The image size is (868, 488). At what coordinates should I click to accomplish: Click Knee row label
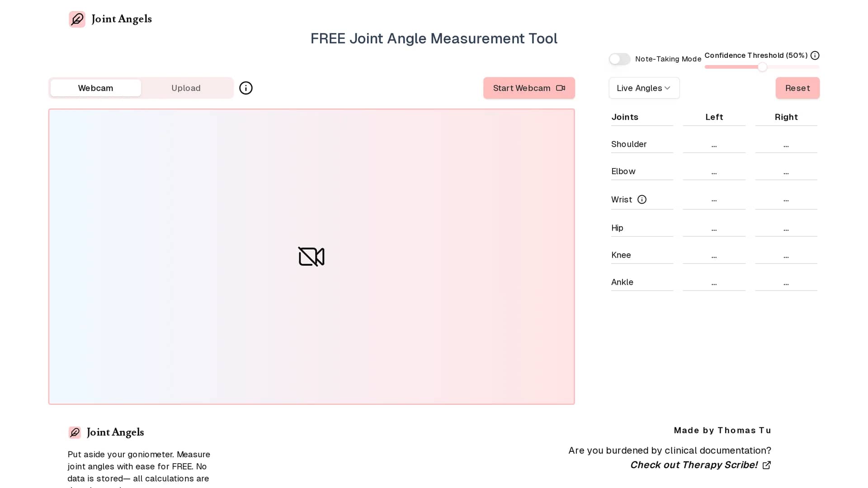tap(621, 255)
